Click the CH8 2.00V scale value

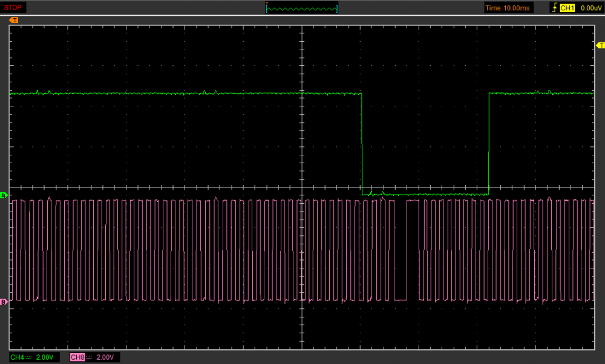pos(105,357)
